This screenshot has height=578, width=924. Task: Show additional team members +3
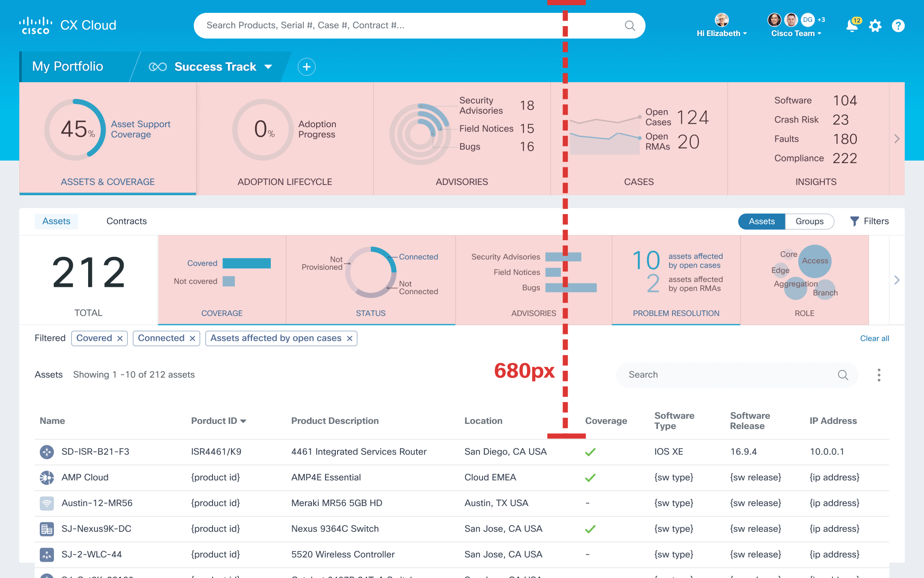pyautogui.click(x=821, y=20)
